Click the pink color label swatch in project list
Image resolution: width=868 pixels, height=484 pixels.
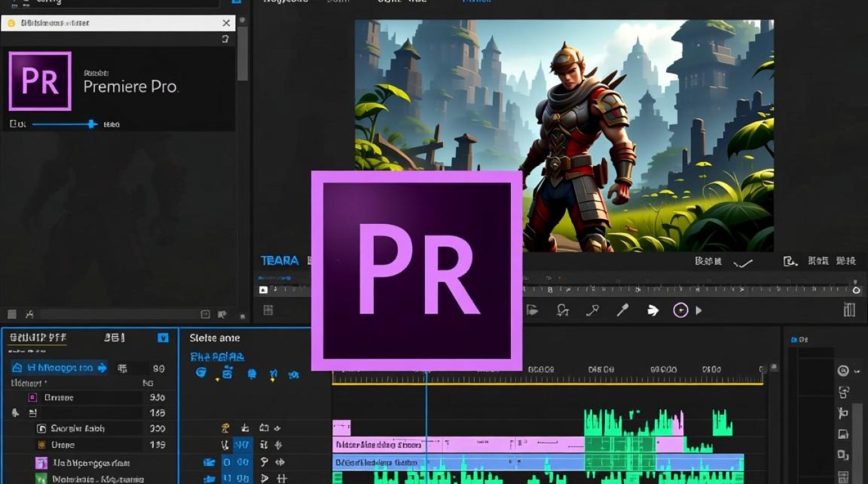pyautogui.click(x=41, y=463)
